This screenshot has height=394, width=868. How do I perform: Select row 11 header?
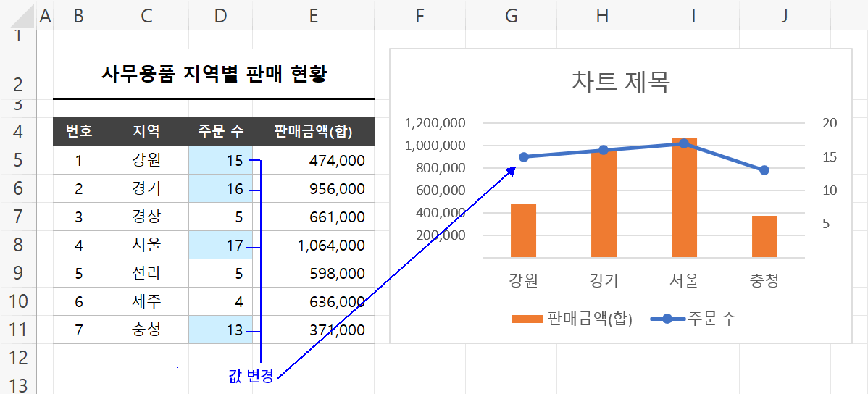point(18,330)
